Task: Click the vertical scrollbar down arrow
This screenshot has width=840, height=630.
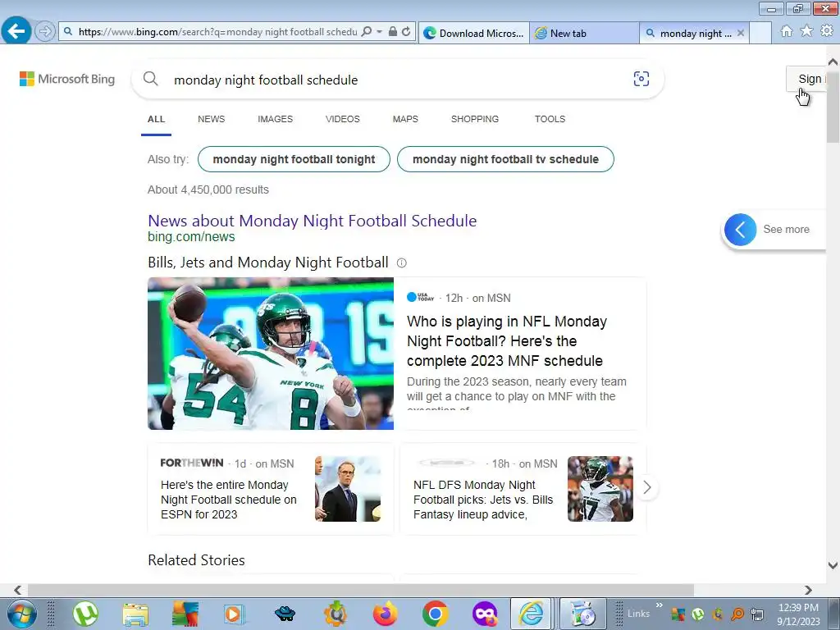Action: [833, 565]
